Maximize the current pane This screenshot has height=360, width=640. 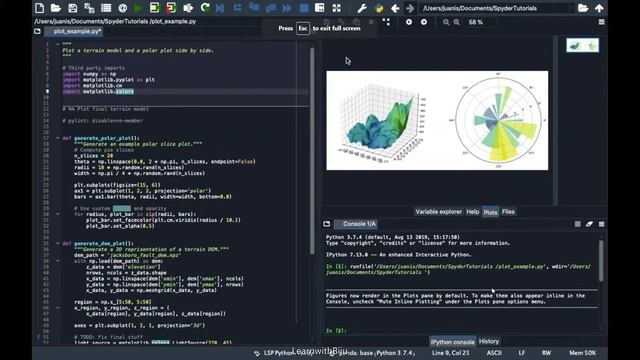coord(320,8)
